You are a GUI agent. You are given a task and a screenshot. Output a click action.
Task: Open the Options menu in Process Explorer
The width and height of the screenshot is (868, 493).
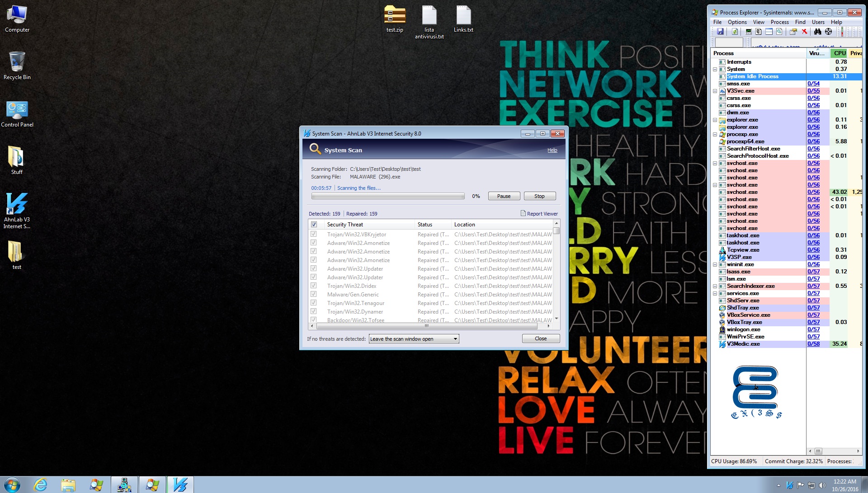737,22
